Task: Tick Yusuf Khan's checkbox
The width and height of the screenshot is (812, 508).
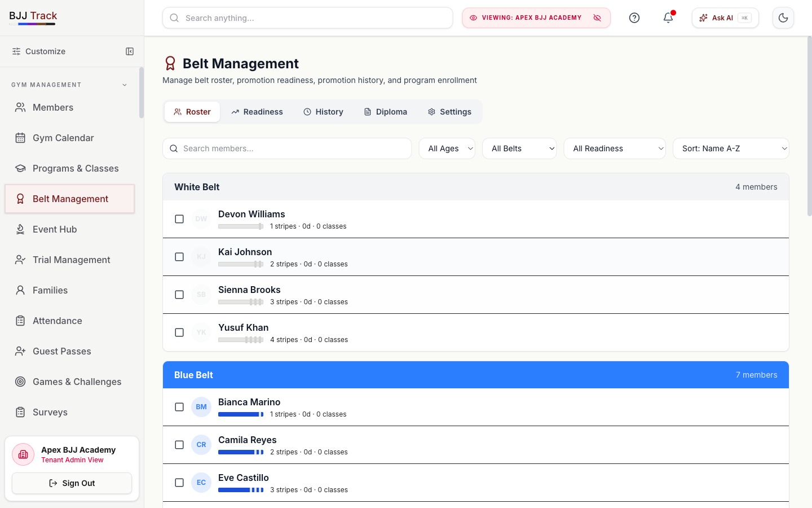Action: coord(179,332)
